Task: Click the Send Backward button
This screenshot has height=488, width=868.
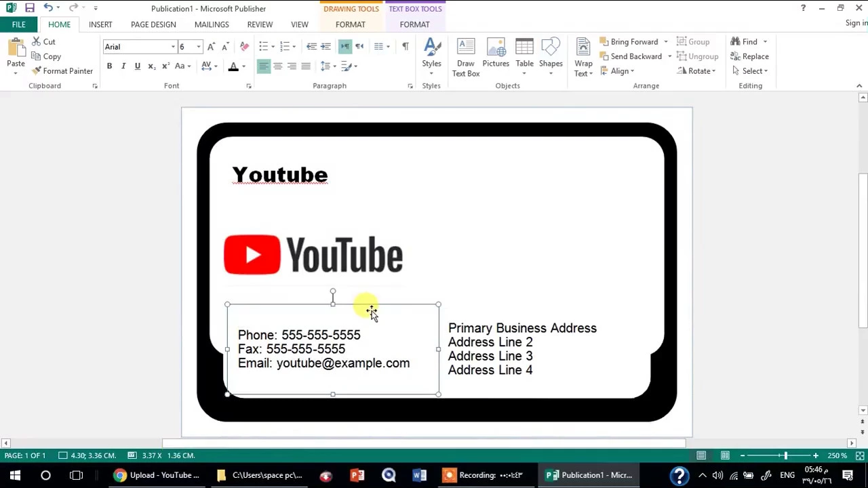Action: [x=630, y=56]
